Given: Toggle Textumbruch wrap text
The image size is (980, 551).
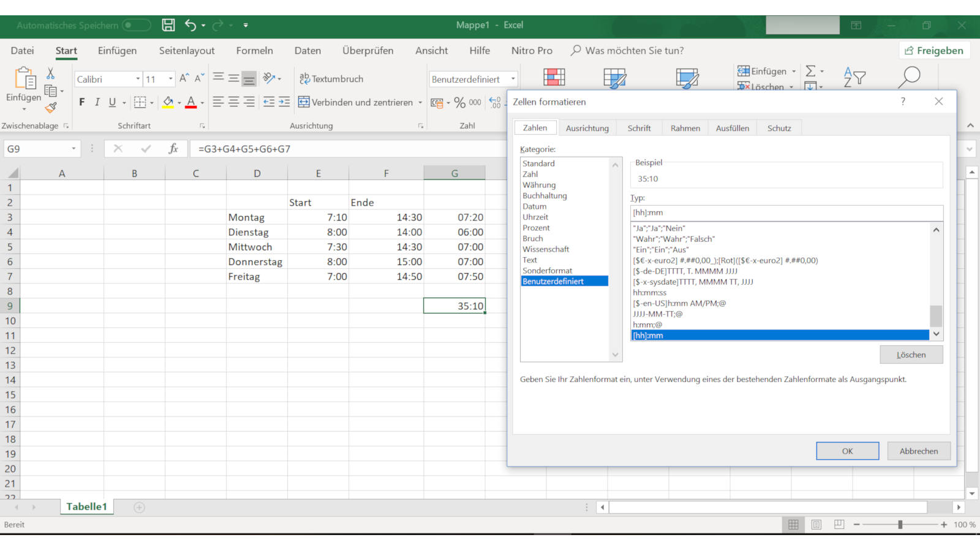Looking at the screenshot, I should coord(331,79).
